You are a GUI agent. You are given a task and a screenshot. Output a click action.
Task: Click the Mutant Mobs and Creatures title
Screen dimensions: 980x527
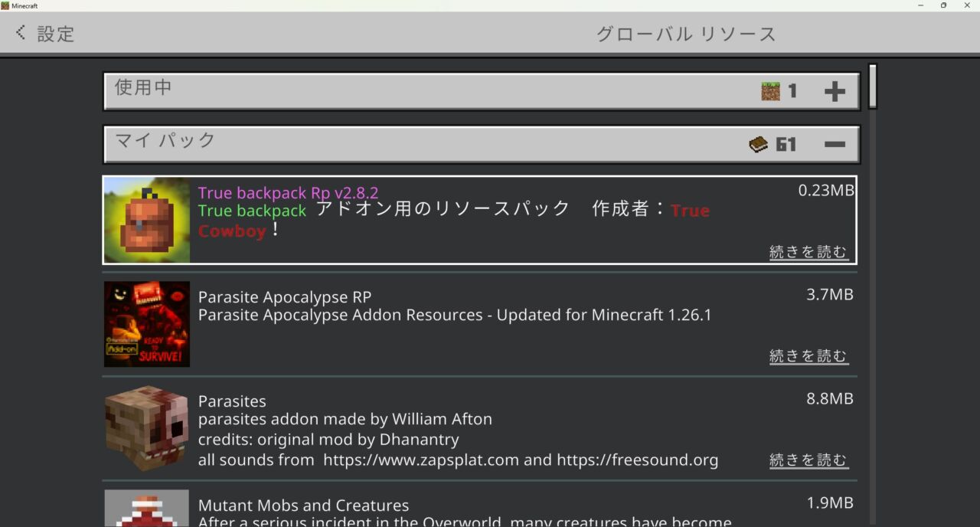(303, 506)
